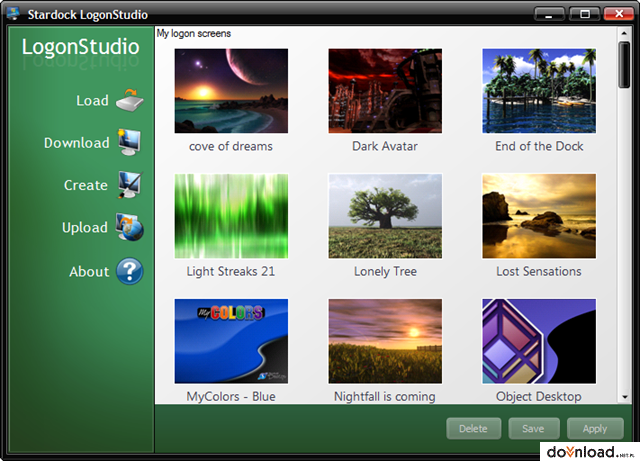The width and height of the screenshot is (640, 461).
Task: Select the Lost Sensations thumbnail
Action: [x=539, y=216]
